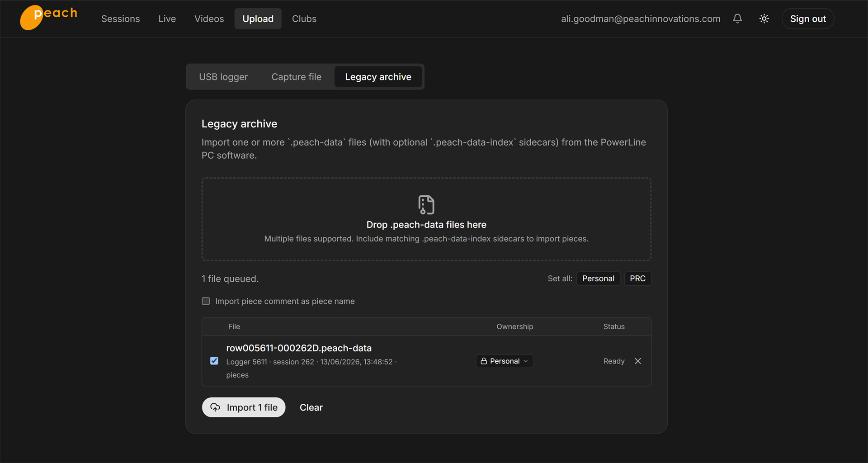Click the file drop icon in the dropzone

(x=426, y=205)
